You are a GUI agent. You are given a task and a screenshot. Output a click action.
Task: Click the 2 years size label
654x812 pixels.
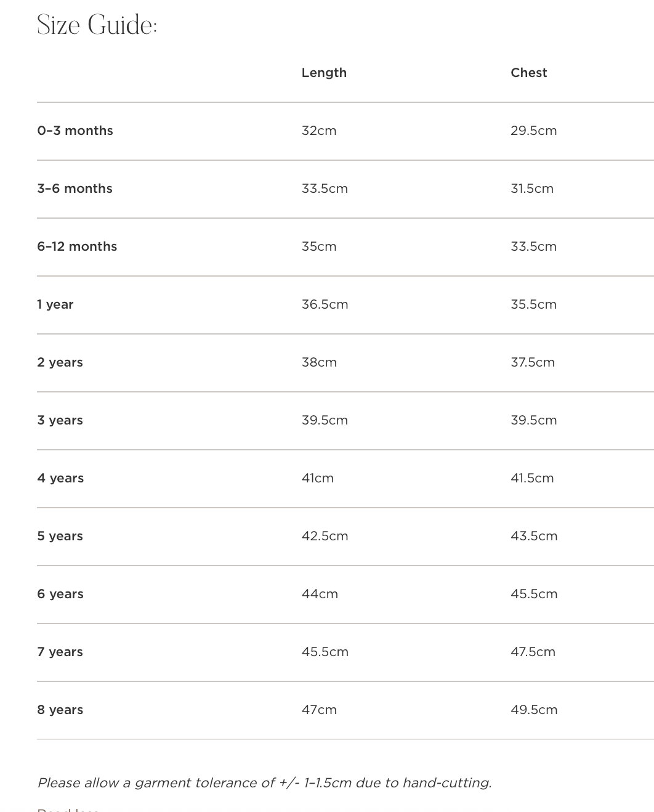[x=60, y=362]
